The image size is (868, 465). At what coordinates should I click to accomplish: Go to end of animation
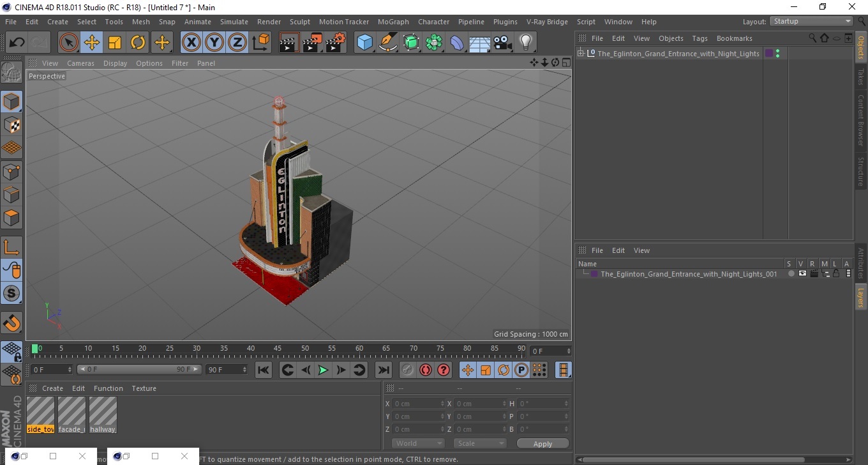pos(383,370)
